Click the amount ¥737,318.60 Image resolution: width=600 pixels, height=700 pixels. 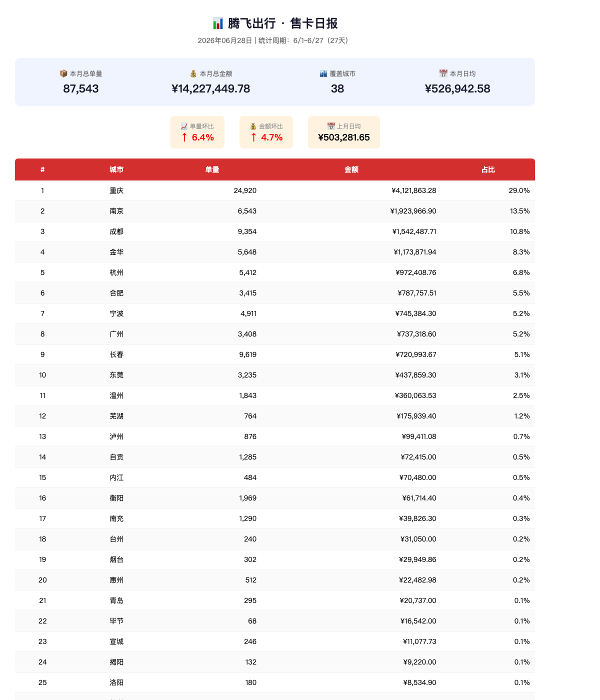416,334
